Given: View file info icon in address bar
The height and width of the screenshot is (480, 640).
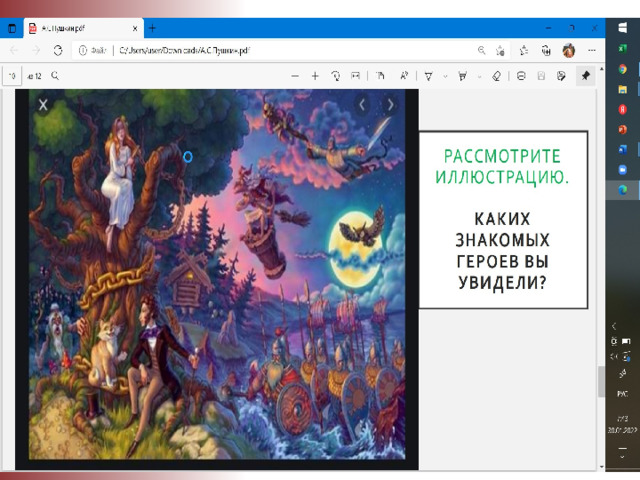Looking at the screenshot, I should coord(83,50).
